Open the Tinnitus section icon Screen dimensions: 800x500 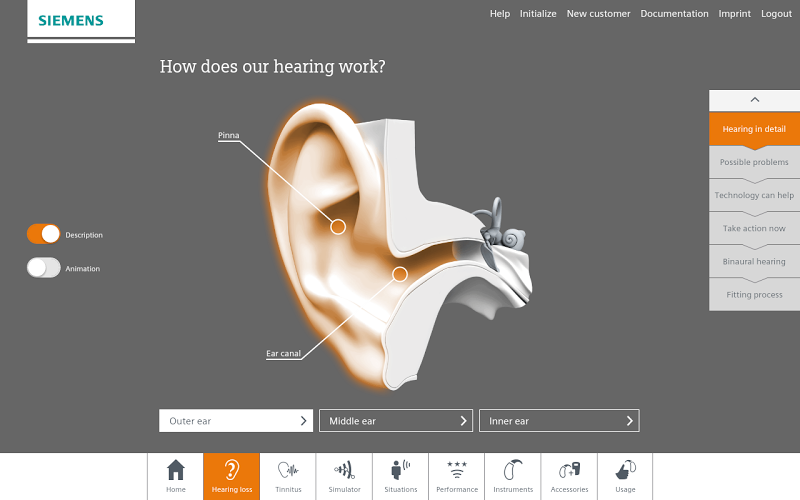click(288, 470)
